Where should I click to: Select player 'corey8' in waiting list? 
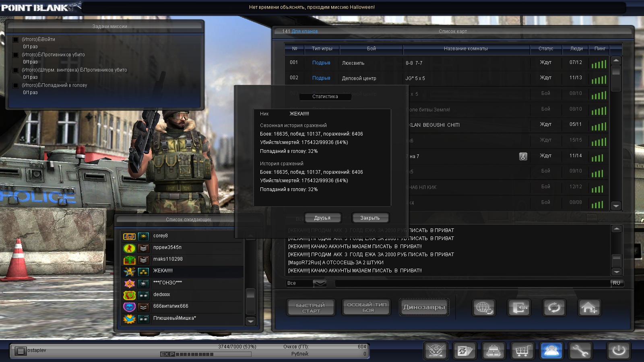182,236
